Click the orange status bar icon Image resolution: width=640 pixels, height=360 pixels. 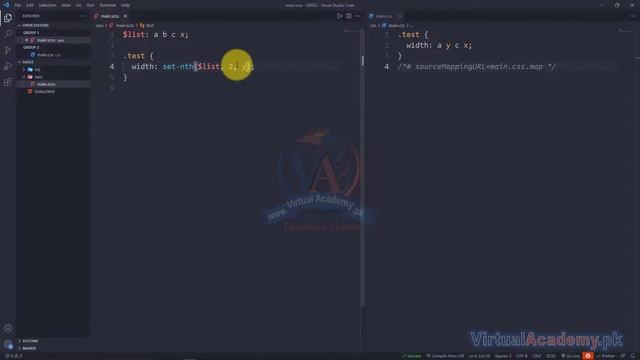click(588, 356)
